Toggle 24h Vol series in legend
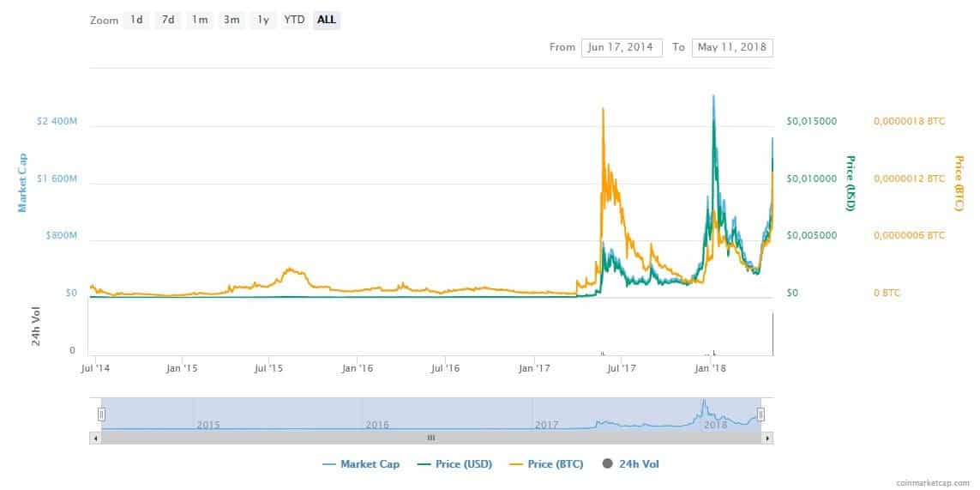This screenshot has width=980, height=490. 631,464
